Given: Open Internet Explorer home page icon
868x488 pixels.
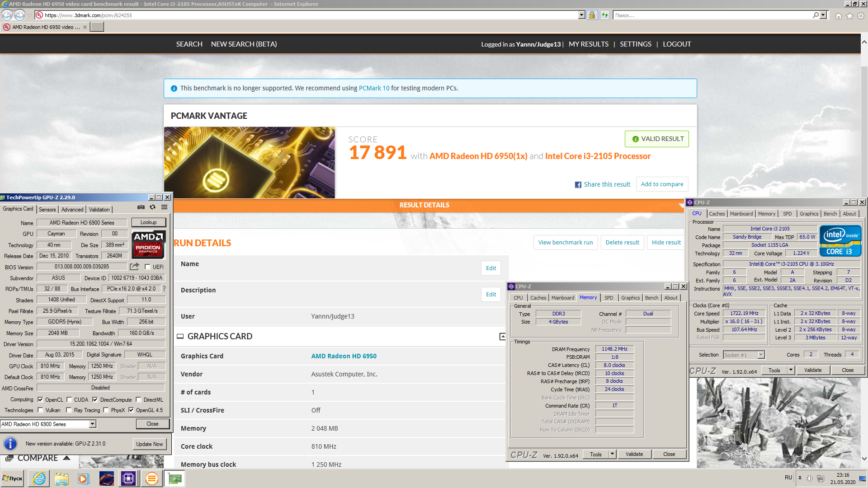Looking at the screenshot, I should coord(838,16).
